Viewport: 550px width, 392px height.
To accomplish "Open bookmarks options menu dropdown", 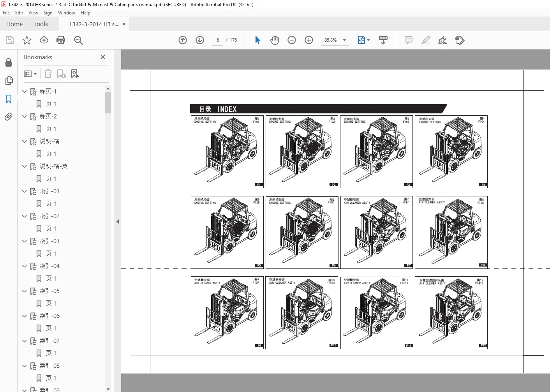I will click(30, 74).
